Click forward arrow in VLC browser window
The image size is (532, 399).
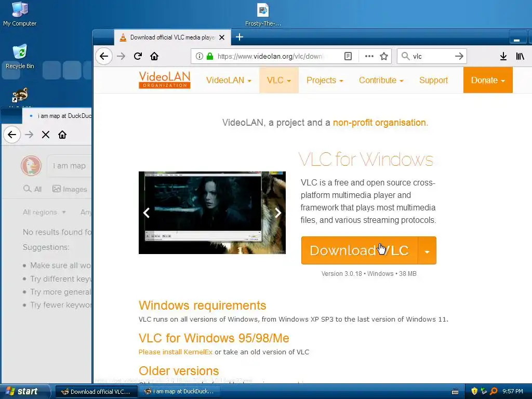point(121,56)
